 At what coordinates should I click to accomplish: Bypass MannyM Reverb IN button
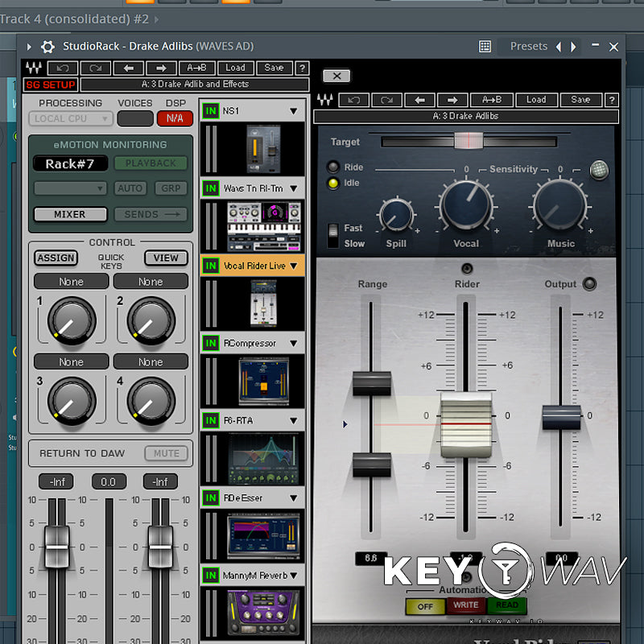pos(211,576)
